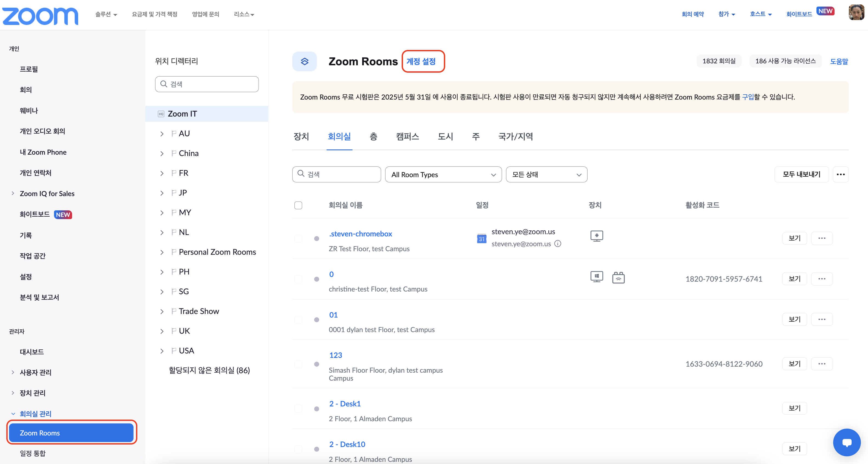Open the profile avatar menu
868x464 pixels.
pos(856,12)
